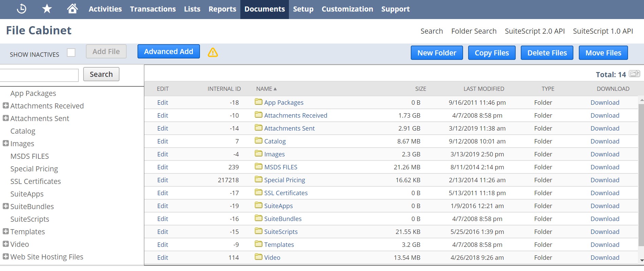The image size is (644, 271).
Task: Open the Reports menu
Action: (x=222, y=9)
